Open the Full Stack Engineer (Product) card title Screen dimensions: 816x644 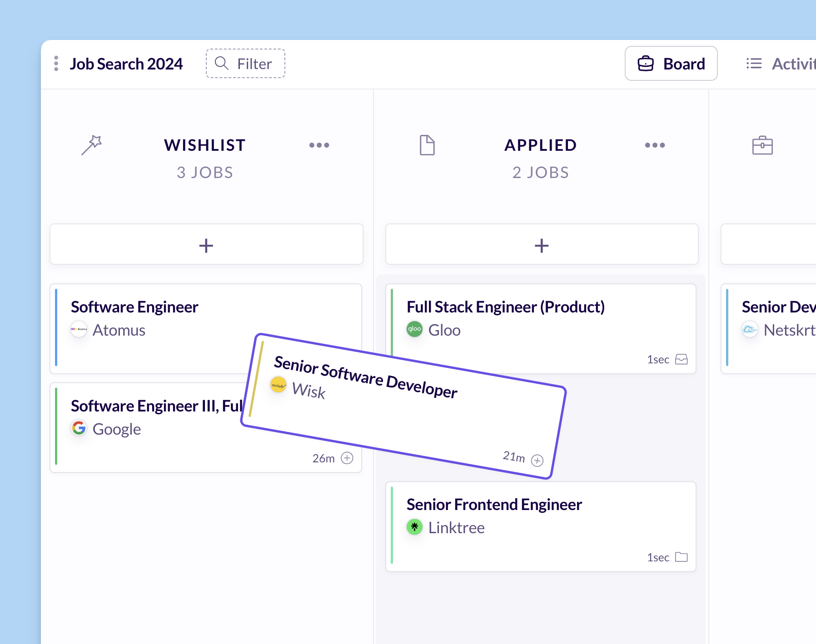tap(506, 307)
